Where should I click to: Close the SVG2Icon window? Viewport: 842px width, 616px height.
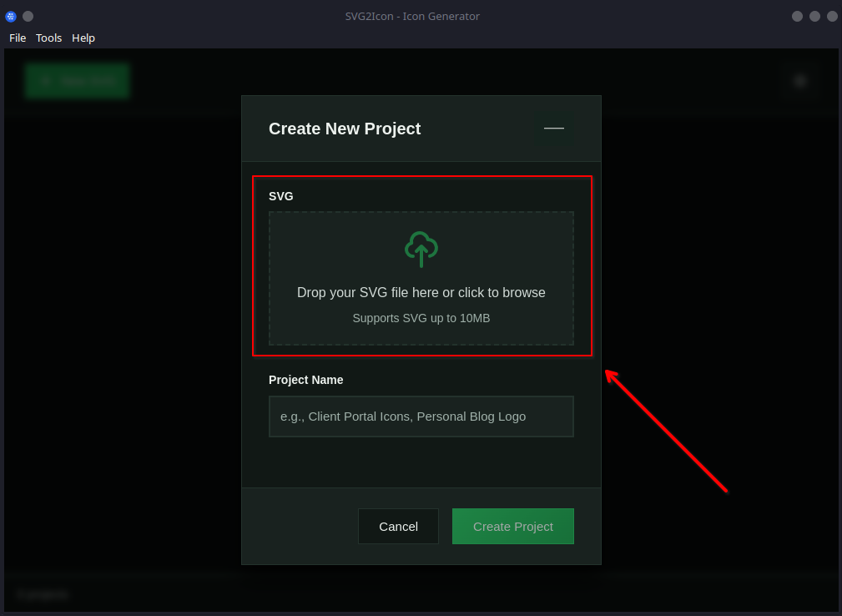click(x=831, y=16)
